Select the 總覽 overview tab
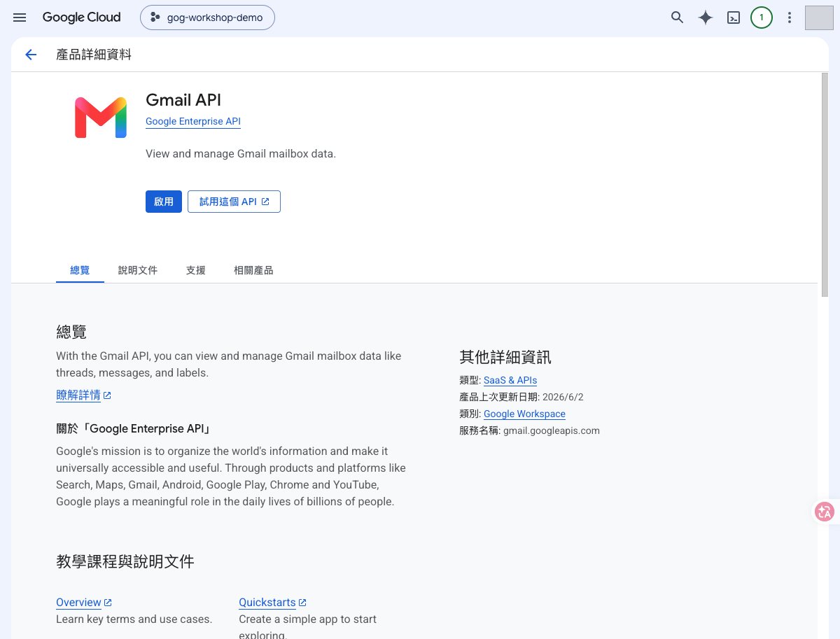 tap(80, 270)
